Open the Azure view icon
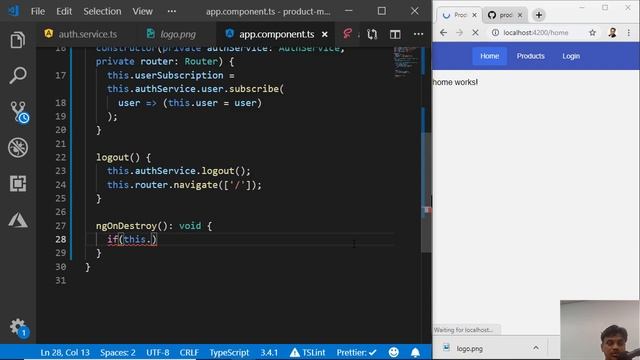Screen dimensions: 640x360 18,220
